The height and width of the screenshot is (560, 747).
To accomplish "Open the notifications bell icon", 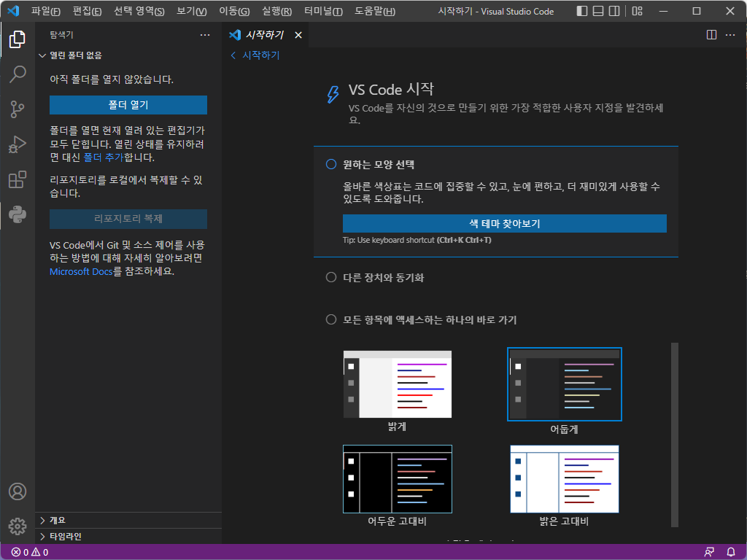I will (731, 553).
